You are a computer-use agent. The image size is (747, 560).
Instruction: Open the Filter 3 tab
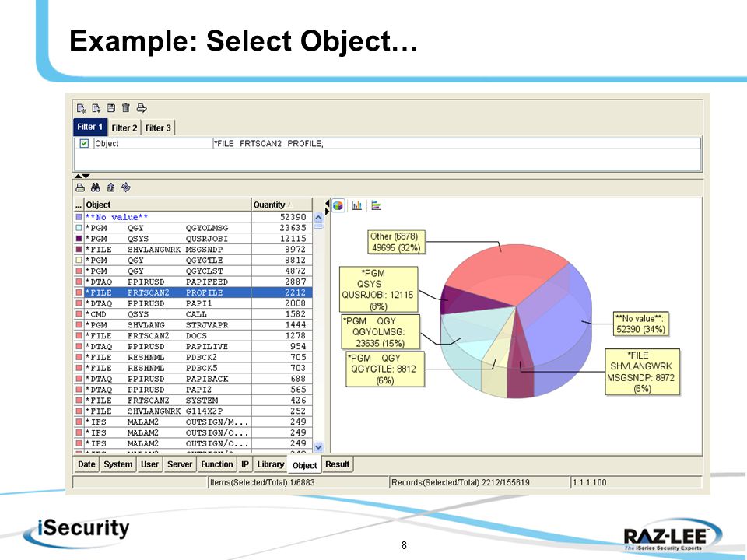point(158,128)
